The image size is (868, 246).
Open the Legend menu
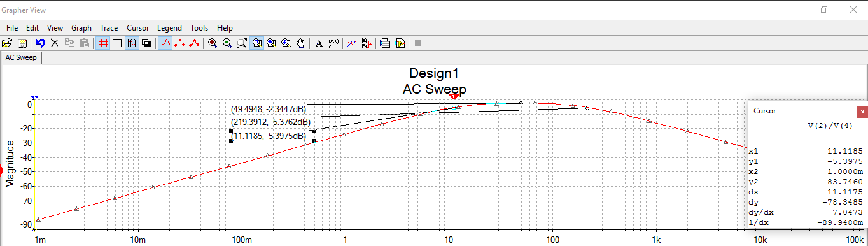[169, 28]
